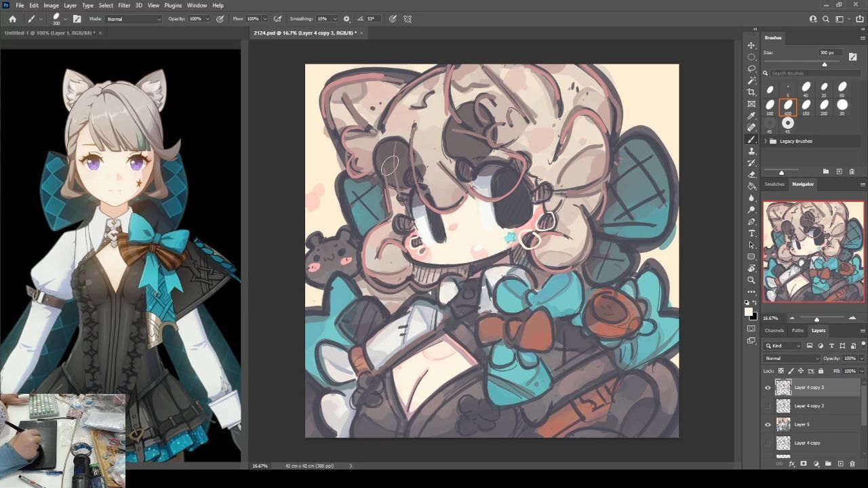Click the foreground color swatch
868x488 pixels.
[749, 312]
